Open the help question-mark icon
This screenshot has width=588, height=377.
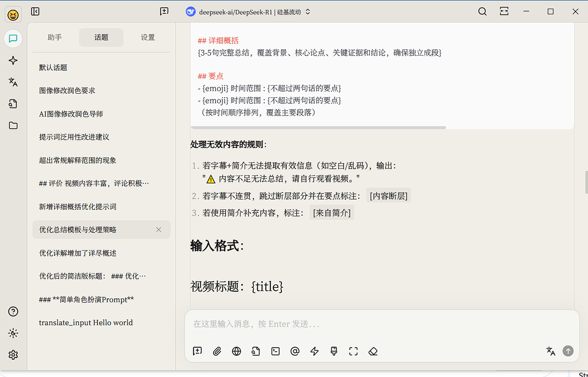pyautogui.click(x=13, y=311)
